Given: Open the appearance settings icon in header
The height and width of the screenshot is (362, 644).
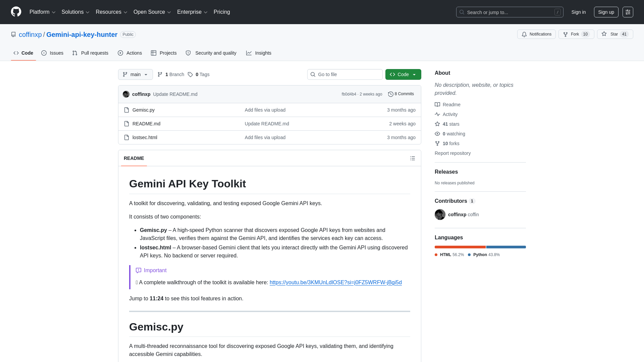Looking at the screenshot, I should coord(628,12).
